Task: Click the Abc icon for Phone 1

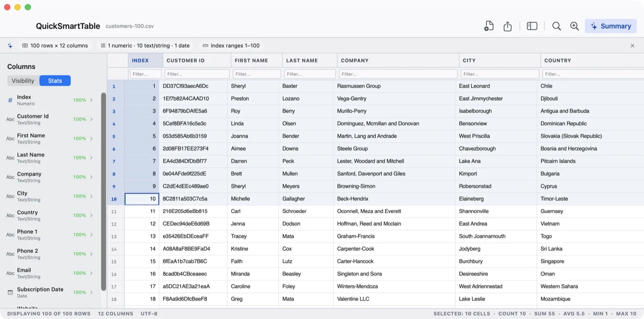Action: (10, 235)
